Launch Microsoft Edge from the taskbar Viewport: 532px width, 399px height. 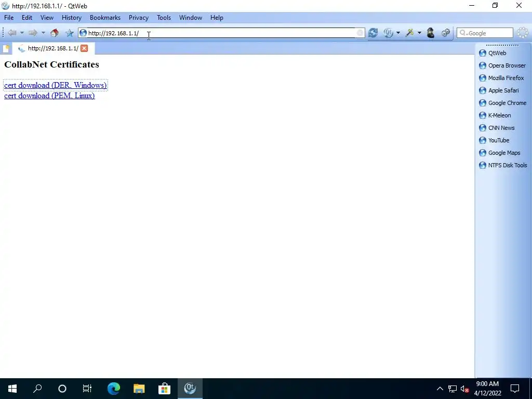[114, 389]
